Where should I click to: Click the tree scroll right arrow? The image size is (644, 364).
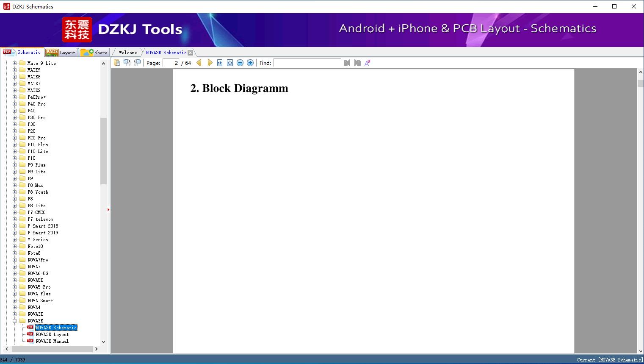tap(97, 349)
